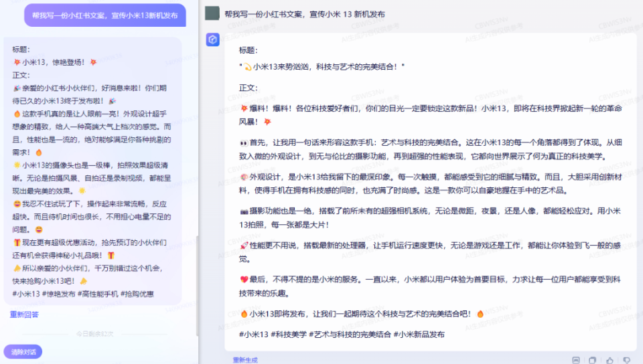Viewport: 643px width, 364px height.
Task: Click the paragraph starting '性能更不用说'
Action: coord(431,252)
